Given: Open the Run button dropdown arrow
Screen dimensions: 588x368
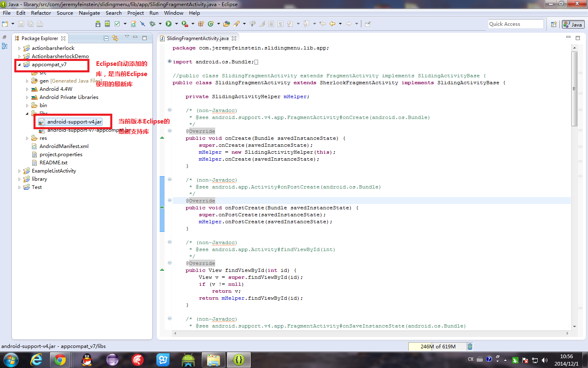Looking at the screenshot, I should (x=176, y=24).
